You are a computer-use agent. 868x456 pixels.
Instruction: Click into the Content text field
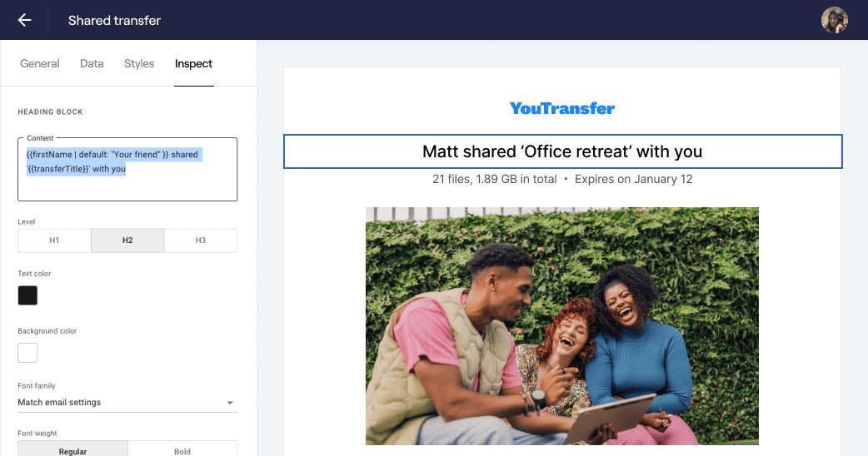coord(127,169)
